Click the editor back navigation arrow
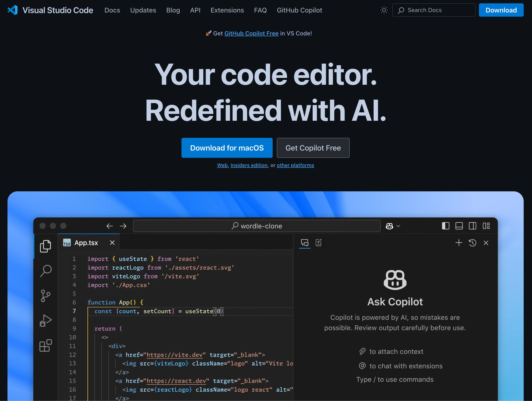 click(x=110, y=226)
